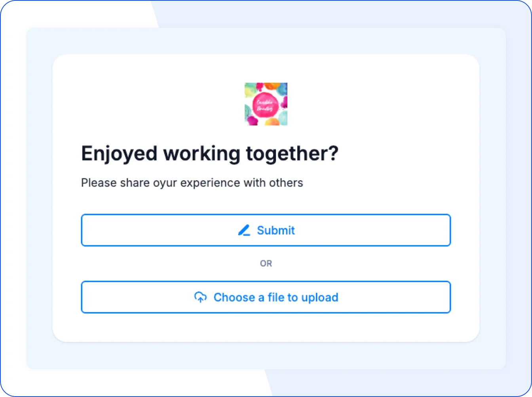Screen dimensions: 532x397
Task: Open the Choose a file to upload button
Action: [266, 297]
